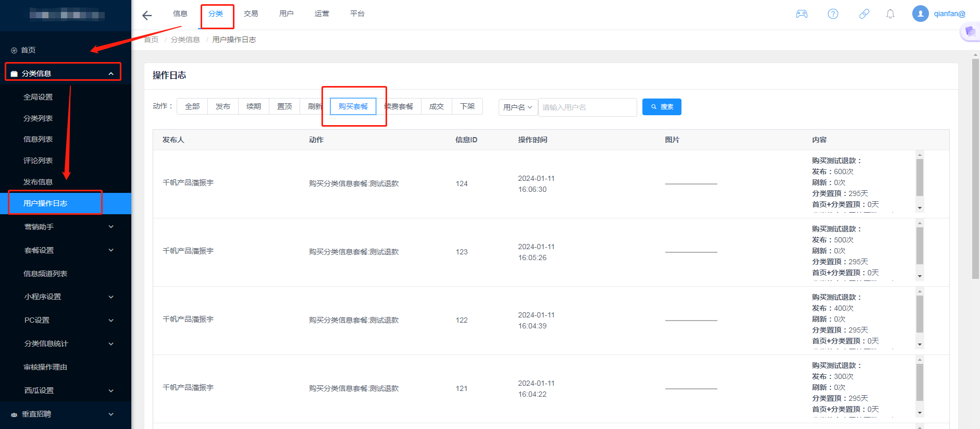Open 用户操作日志 in sidebar
Viewport: 980px width, 429px height.
coord(66,203)
